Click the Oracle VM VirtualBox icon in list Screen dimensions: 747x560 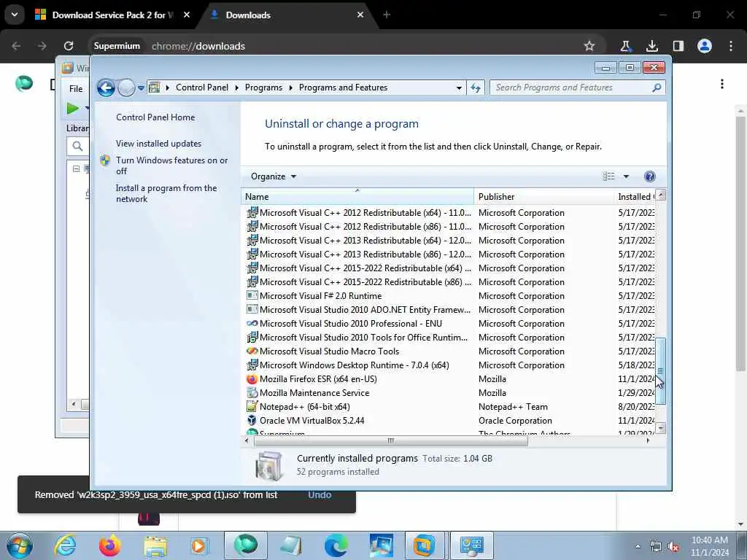[x=252, y=421]
